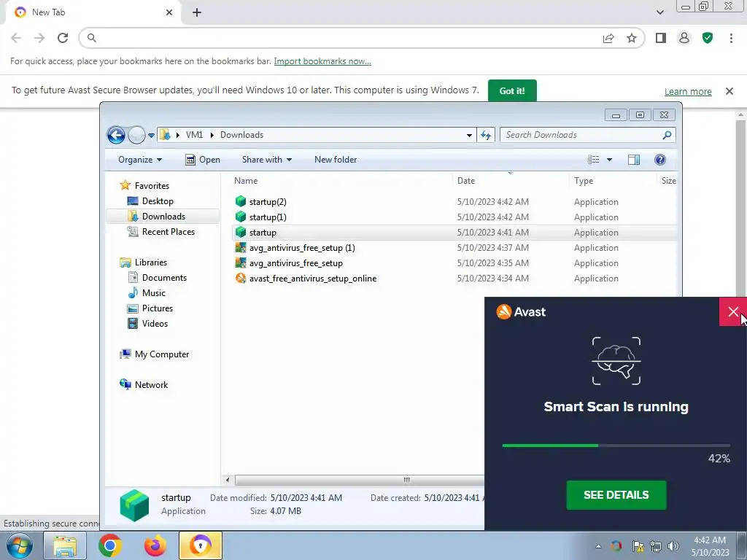Open the Organize menu
Viewport: 747px width, 560px height.
coord(140,160)
